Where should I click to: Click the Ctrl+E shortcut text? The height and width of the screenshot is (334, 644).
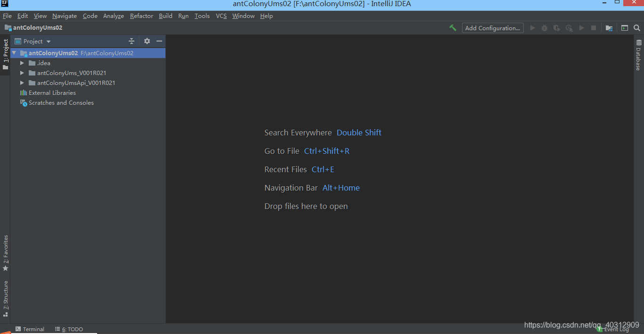click(x=323, y=169)
